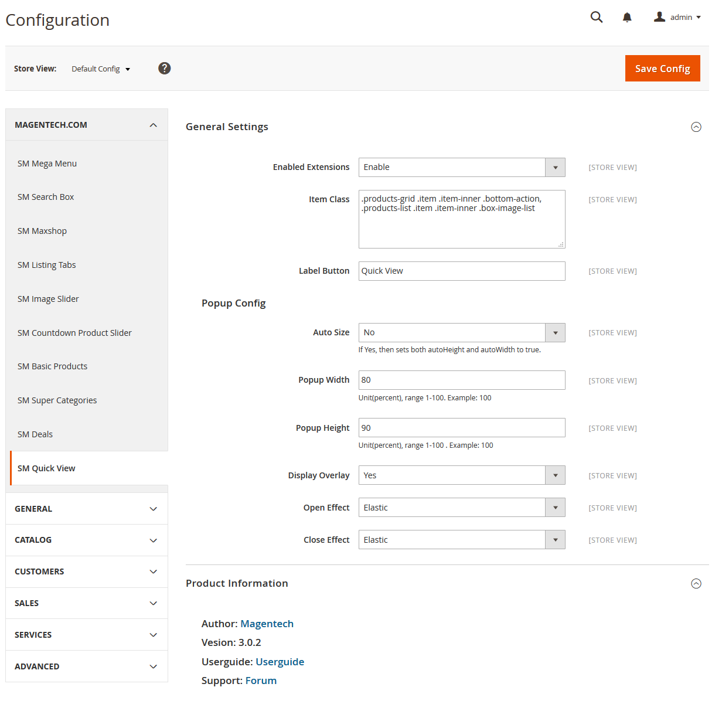The height and width of the screenshot is (728, 722).
Task: Focus the Item Class textarea
Action: [462, 219]
